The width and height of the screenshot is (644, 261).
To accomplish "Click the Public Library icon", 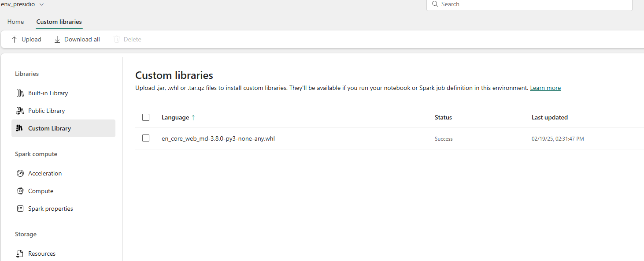I will 20,111.
